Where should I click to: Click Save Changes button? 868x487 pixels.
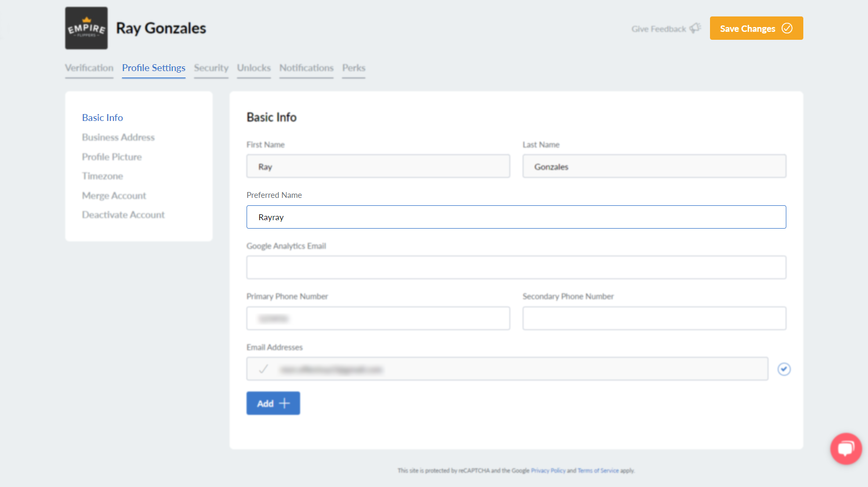tap(756, 28)
